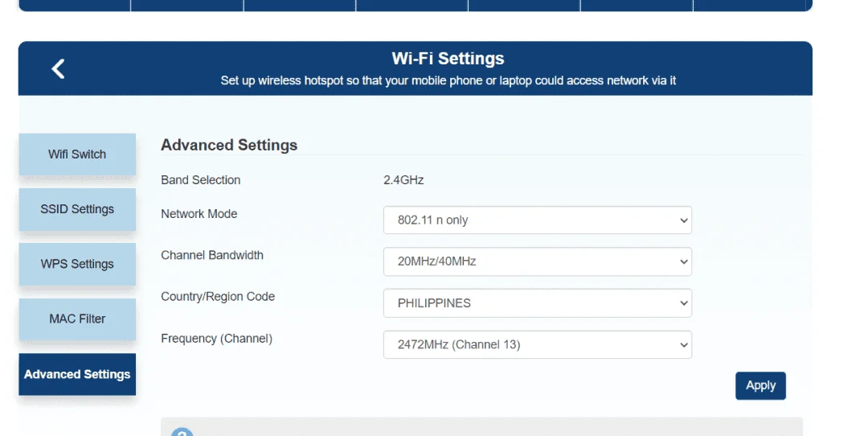Click the Band Selection label
The height and width of the screenshot is (436, 868).
(200, 180)
